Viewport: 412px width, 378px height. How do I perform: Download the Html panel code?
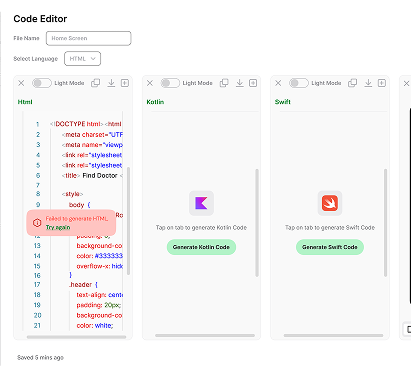click(x=111, y=83)
